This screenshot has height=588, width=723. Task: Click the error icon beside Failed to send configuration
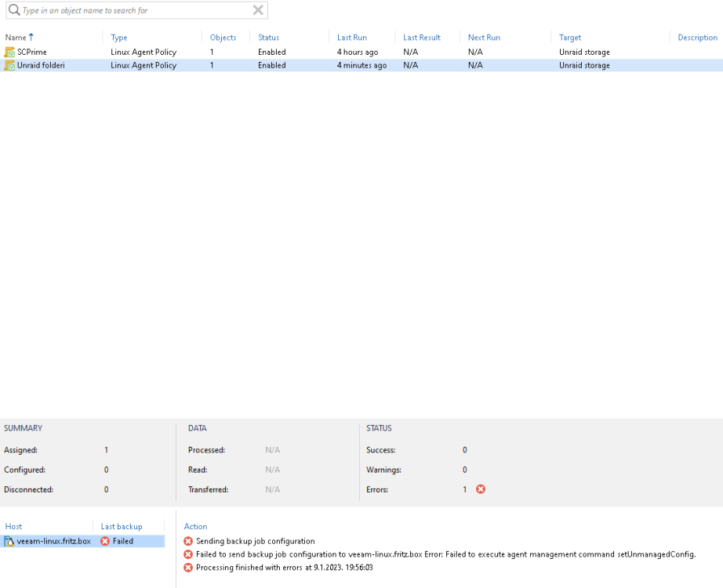188,554
